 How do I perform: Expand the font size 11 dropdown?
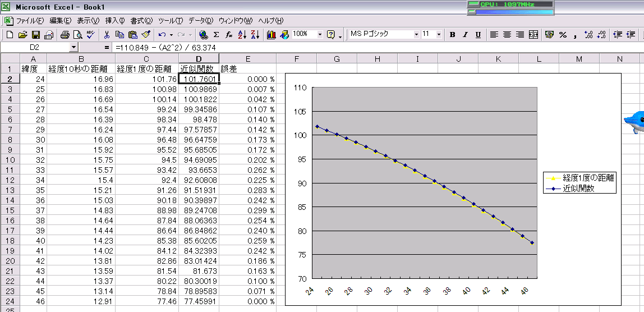coord(439,34)
